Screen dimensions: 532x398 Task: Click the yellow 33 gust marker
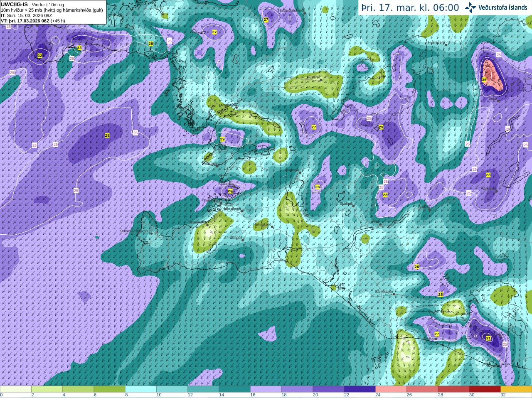tap(79, 48)
